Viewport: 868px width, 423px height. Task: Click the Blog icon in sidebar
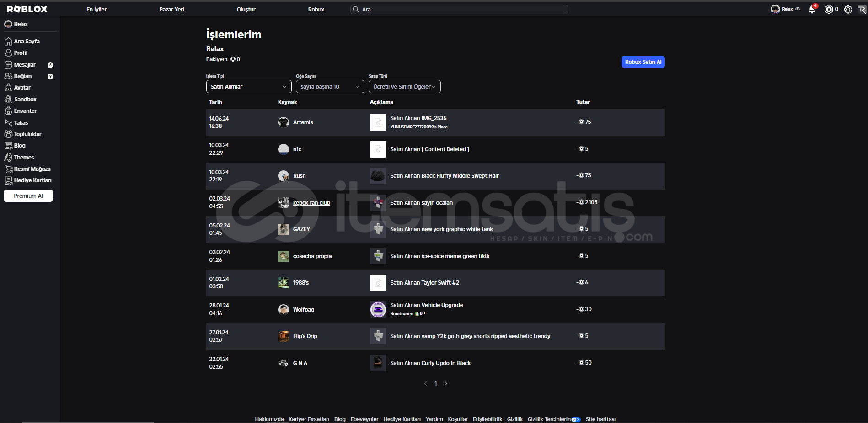(8, 146)
